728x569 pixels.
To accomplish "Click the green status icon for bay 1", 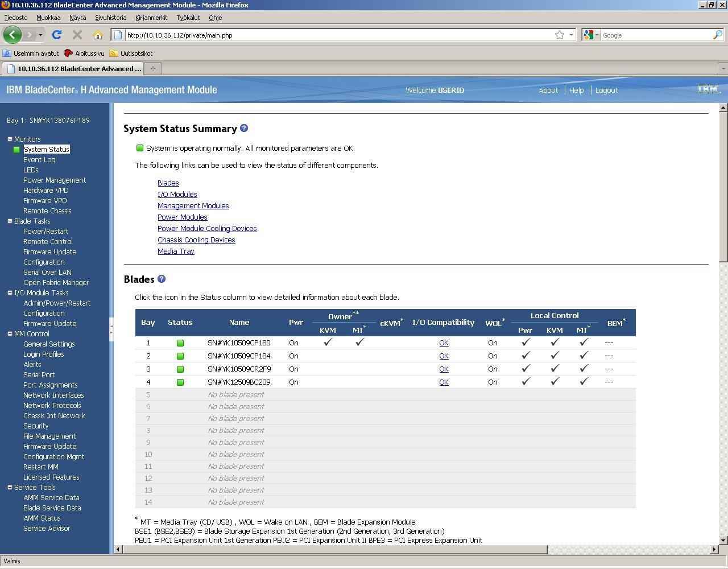I will click(180, 343).
